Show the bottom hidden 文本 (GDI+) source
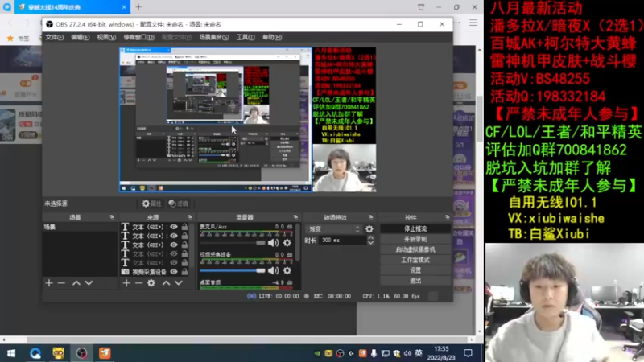The image size is (644, 362). (x=174, y=263)
